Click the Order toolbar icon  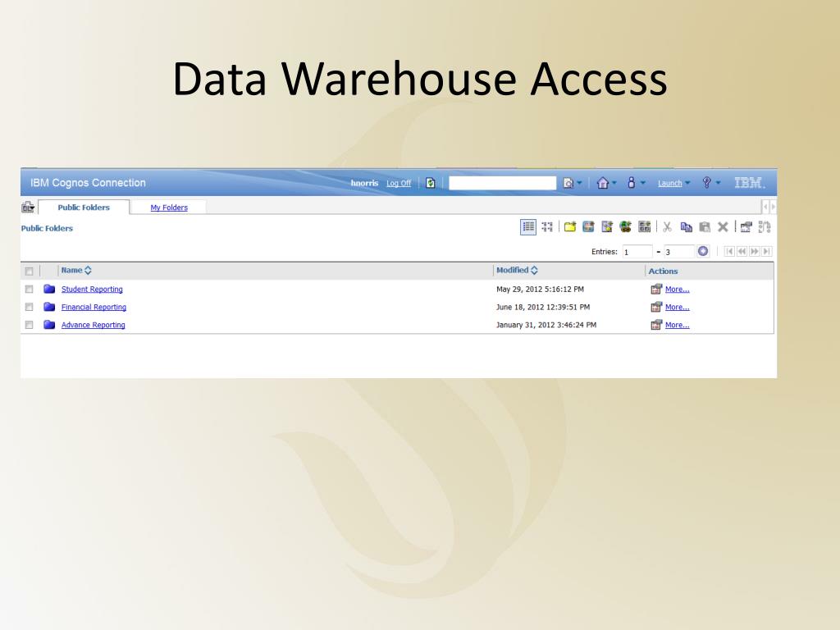(765, 227)
